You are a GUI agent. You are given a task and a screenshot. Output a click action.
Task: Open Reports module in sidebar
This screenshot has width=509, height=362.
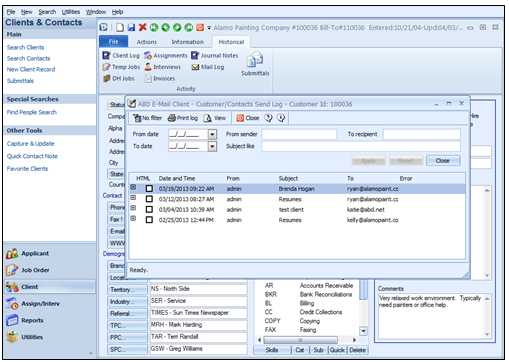tap(25, 320)
